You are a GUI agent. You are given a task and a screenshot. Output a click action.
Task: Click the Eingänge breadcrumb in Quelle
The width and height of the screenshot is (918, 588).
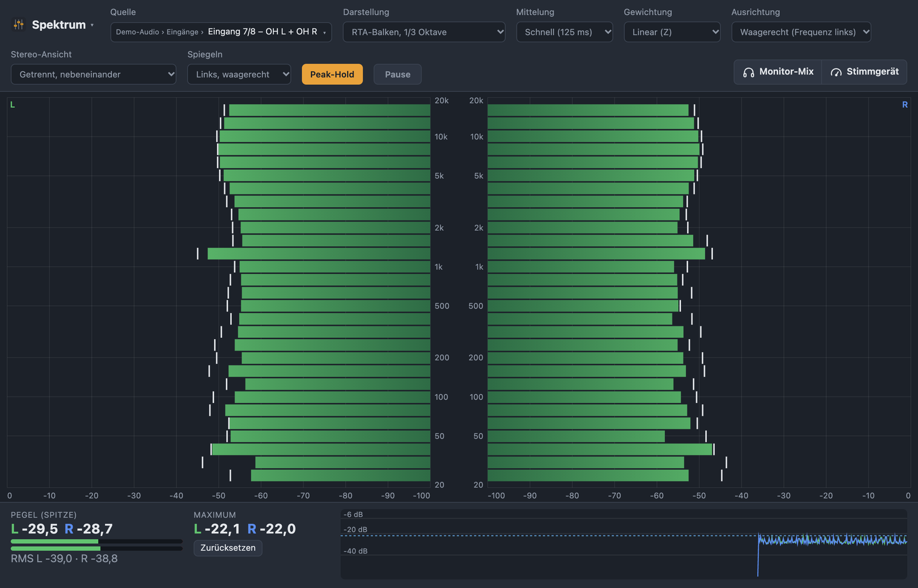pos(182,32)
